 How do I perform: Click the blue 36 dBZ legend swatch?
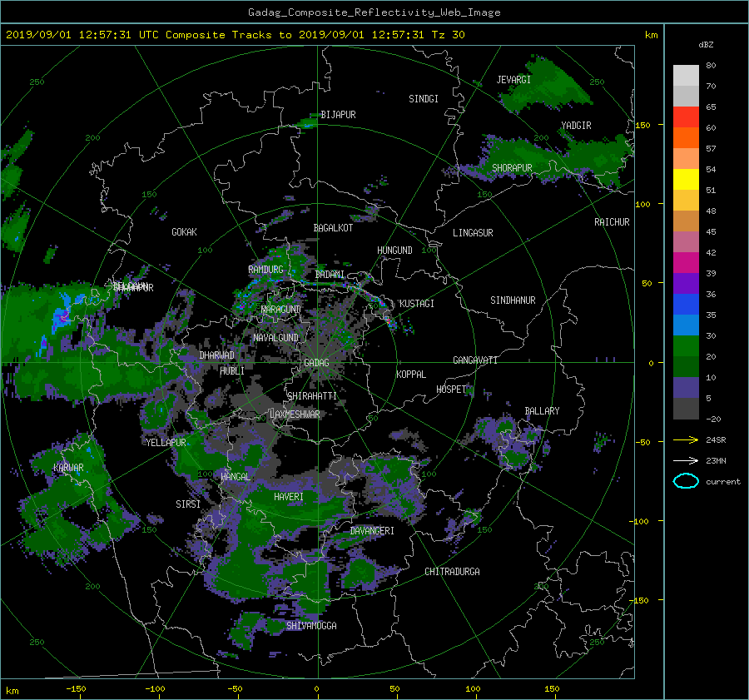coord(686,305)
